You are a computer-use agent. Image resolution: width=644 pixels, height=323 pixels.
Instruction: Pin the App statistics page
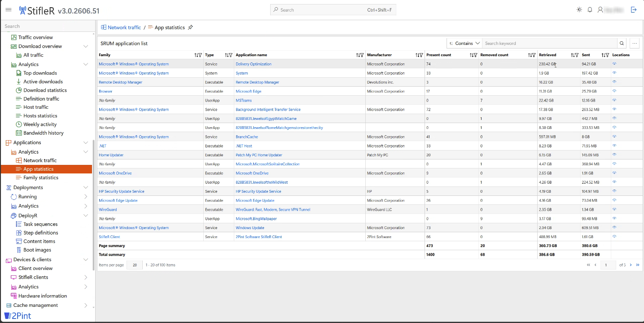tap(190, 27)
